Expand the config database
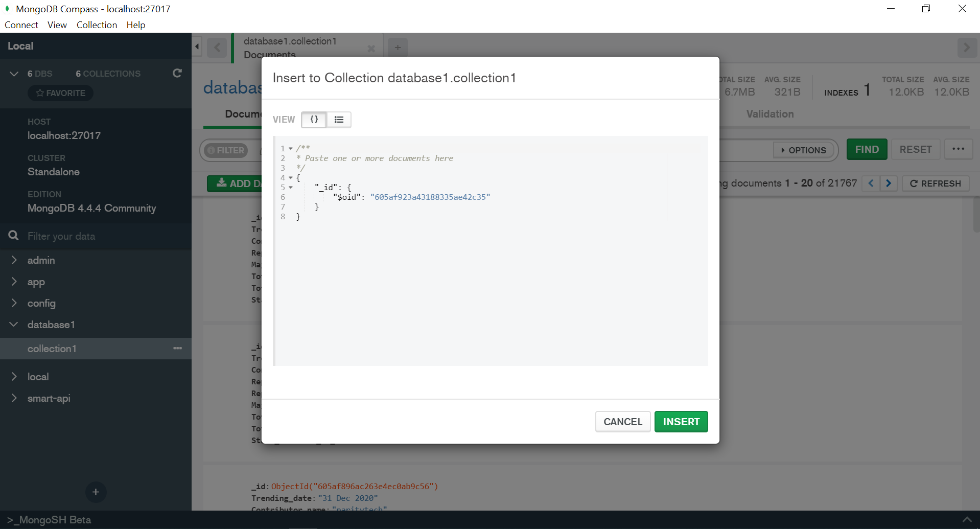The image size is (980, 529). click(x=14, y=303)
